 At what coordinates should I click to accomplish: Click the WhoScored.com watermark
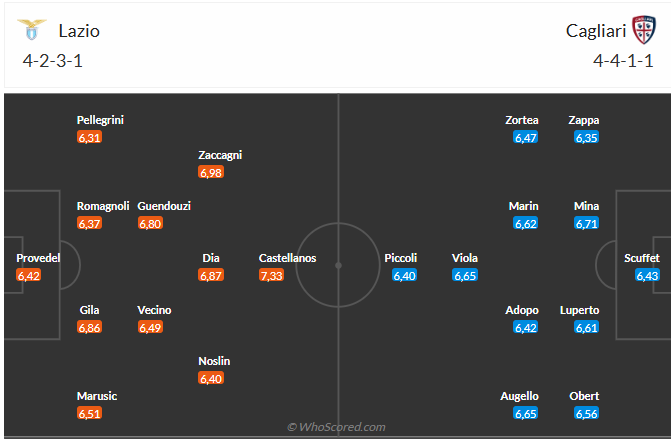click(336, 427)
